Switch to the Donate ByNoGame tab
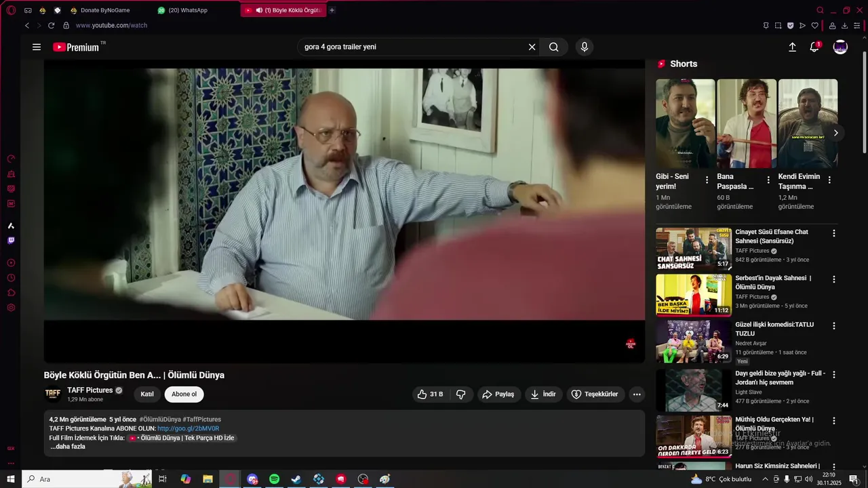This screenshot has height=488, width=868. coord(104,10)
